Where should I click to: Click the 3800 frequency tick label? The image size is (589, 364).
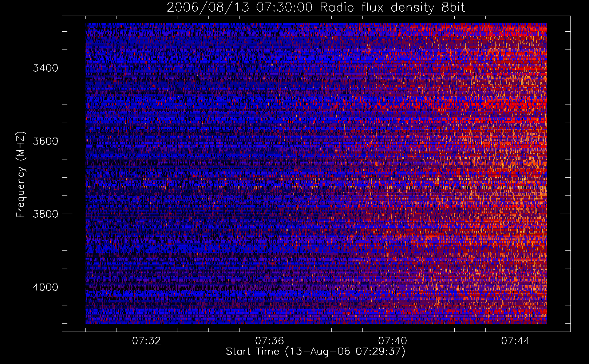point(46,214)
